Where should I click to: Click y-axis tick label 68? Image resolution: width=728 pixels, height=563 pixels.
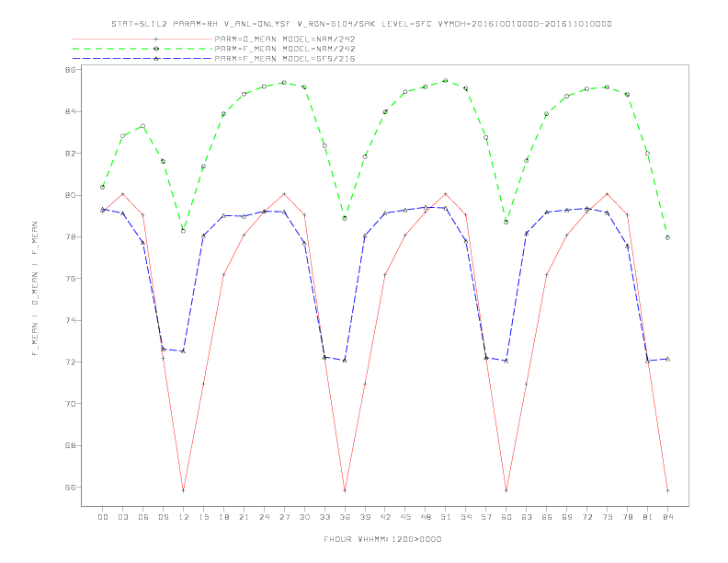[x=71, y=445]
